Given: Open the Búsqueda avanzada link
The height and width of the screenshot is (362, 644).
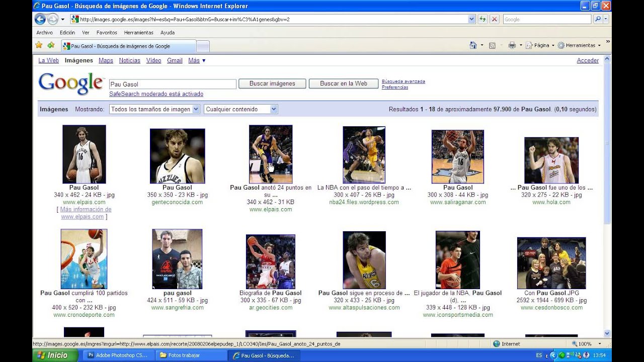Looking at the screenshot, I should click(404, 81).
